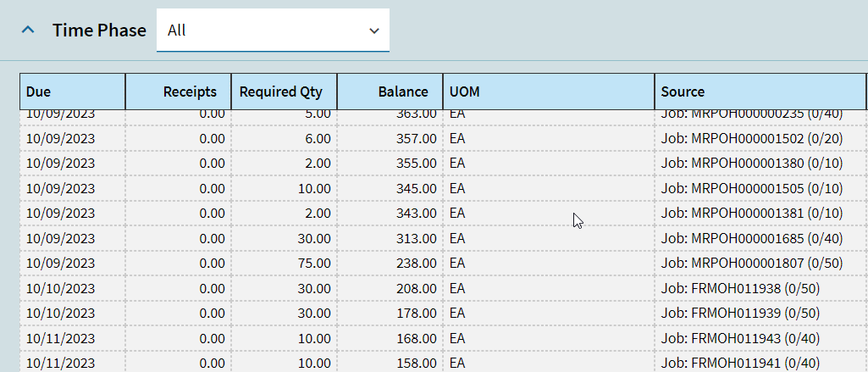The image size is (868, 372).
Task: Click the Required Qty column header
Action: (284, 92)
